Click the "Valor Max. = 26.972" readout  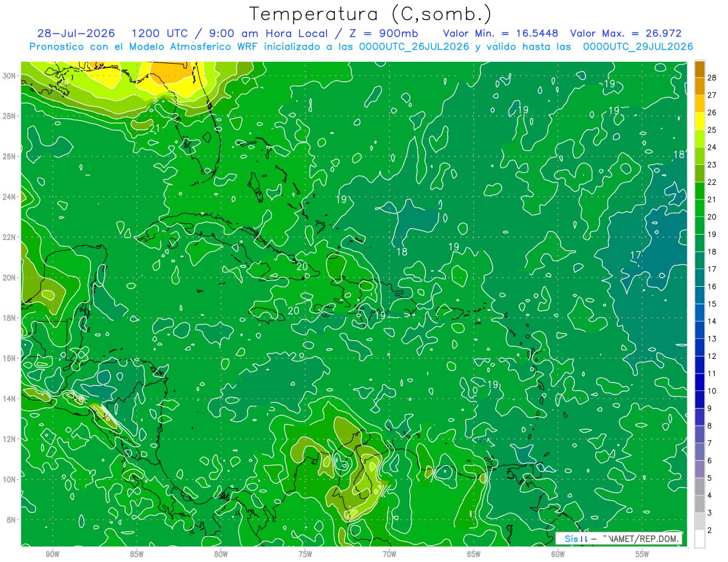[x=626, y=33]
